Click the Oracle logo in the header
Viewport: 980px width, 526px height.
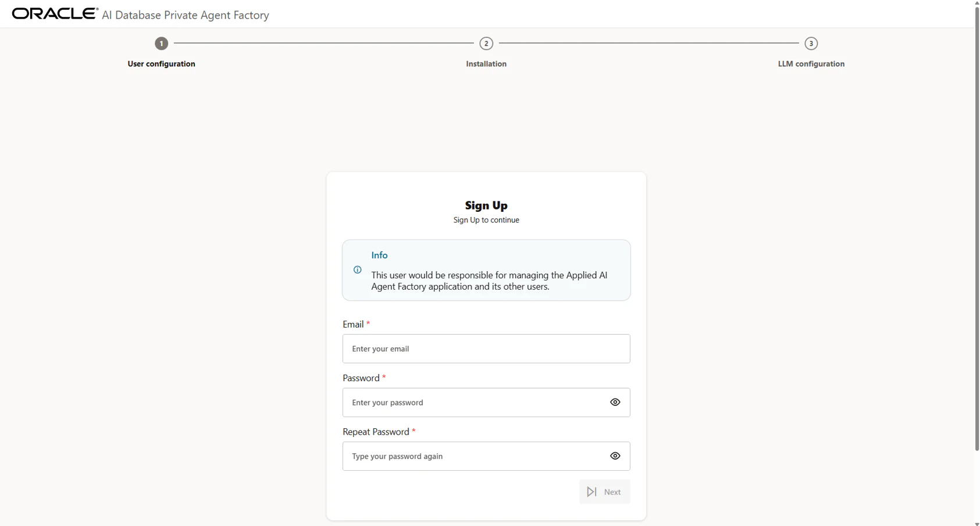tap(55, 14)
